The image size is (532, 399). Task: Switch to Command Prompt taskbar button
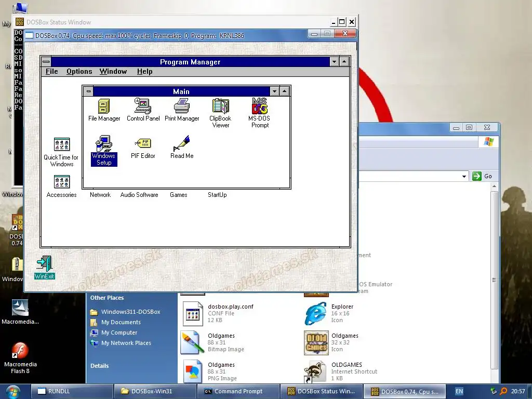pyautogui.click(x=238, y=391)
